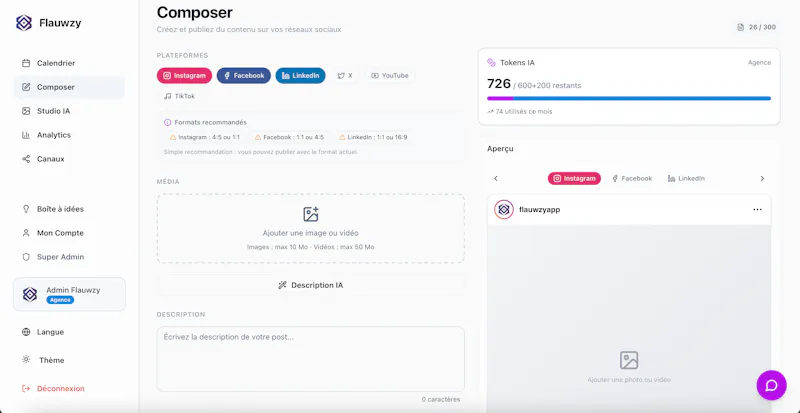
Task: Click the Analytics bar chart icon
Action: tap(26, 135)
